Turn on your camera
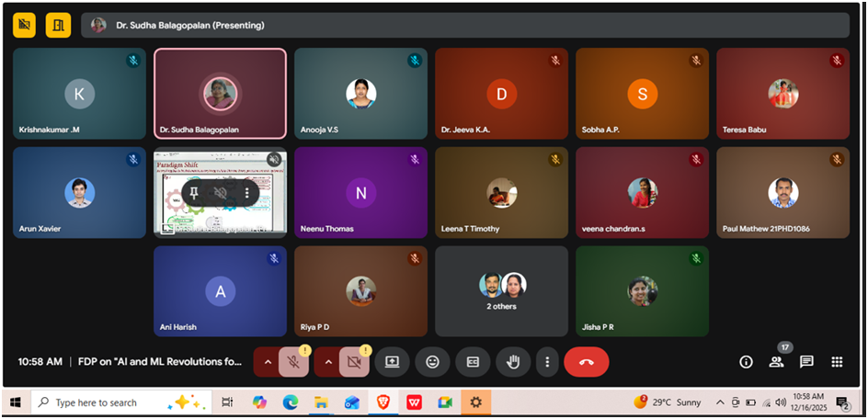Viewport: 868px width, 419px height. click(x=352, y=362)
